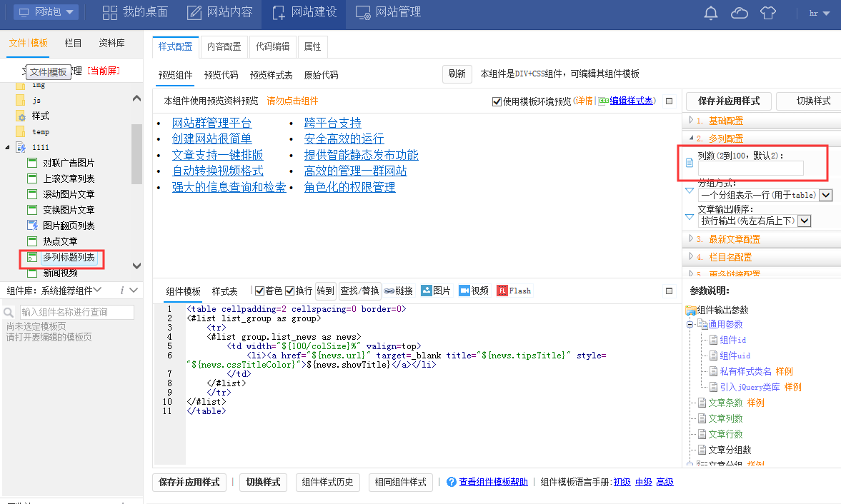Open 查看组件模板帮助 link
This screenshot has width=841, height=504.
tap(493, 482)
